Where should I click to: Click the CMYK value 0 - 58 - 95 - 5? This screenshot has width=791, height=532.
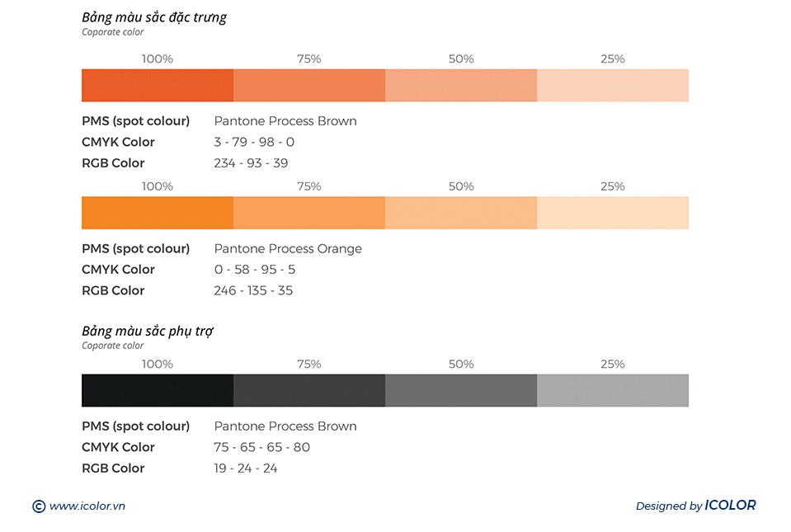(x=254, y=270)
